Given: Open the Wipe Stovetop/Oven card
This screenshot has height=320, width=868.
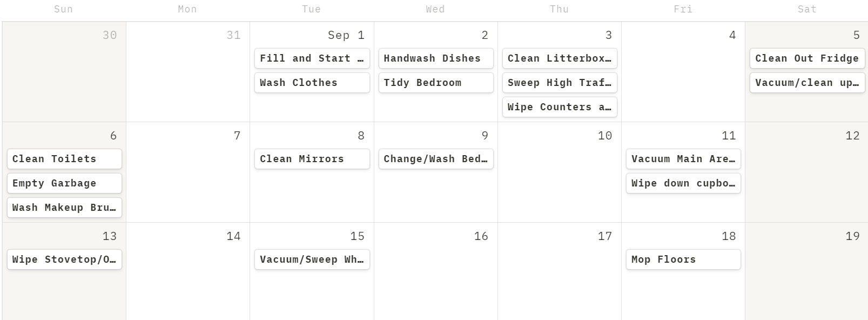Looking at the screenshot, I should (64, 259).
